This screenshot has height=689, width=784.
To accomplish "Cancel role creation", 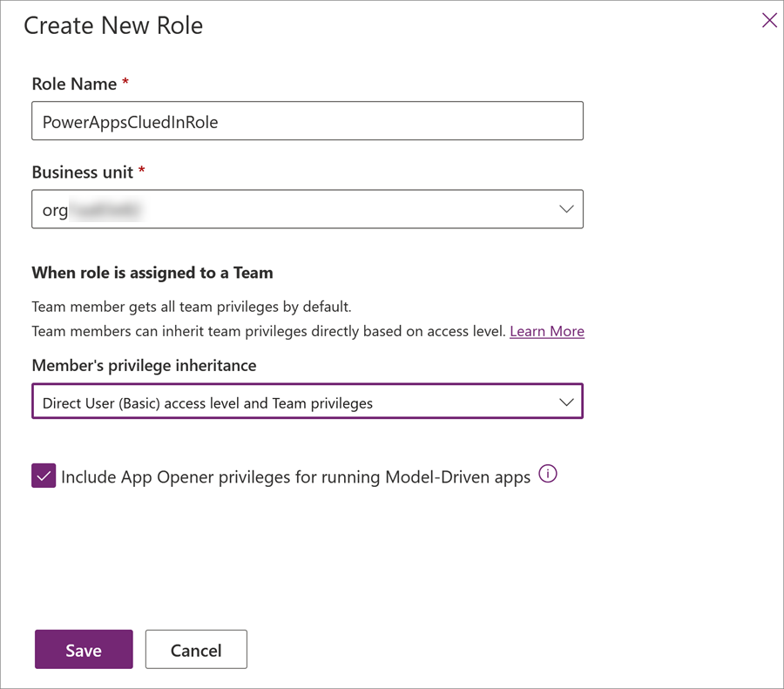I will (x=196, y=649).
